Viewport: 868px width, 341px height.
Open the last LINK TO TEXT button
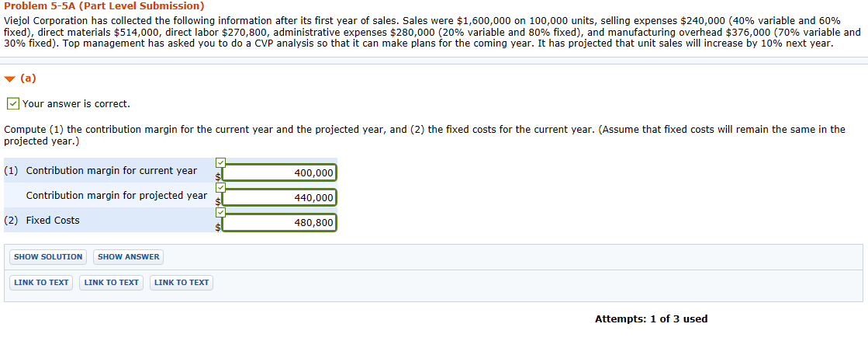182,282
